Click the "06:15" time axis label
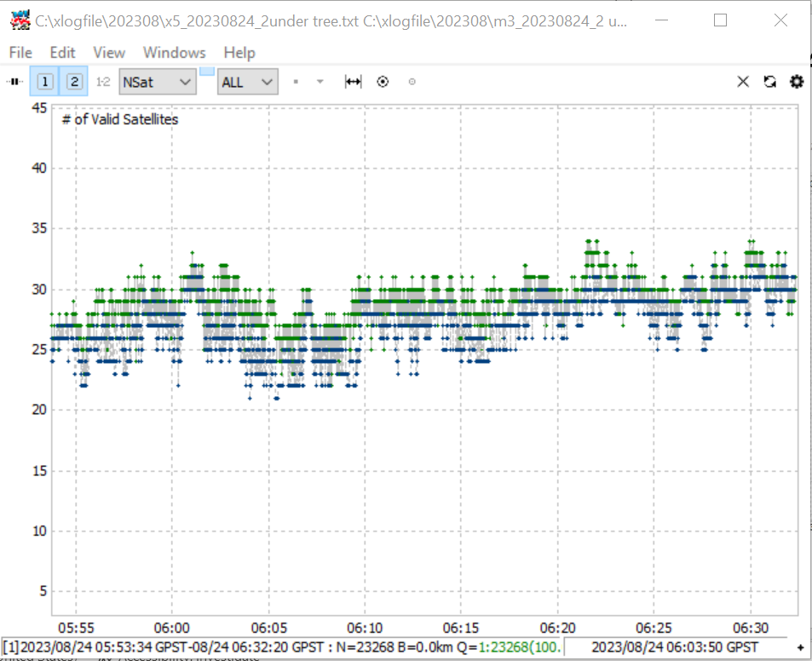Image resolution: width=812 pixels, height=661 pixels. (x=461, y=628)
